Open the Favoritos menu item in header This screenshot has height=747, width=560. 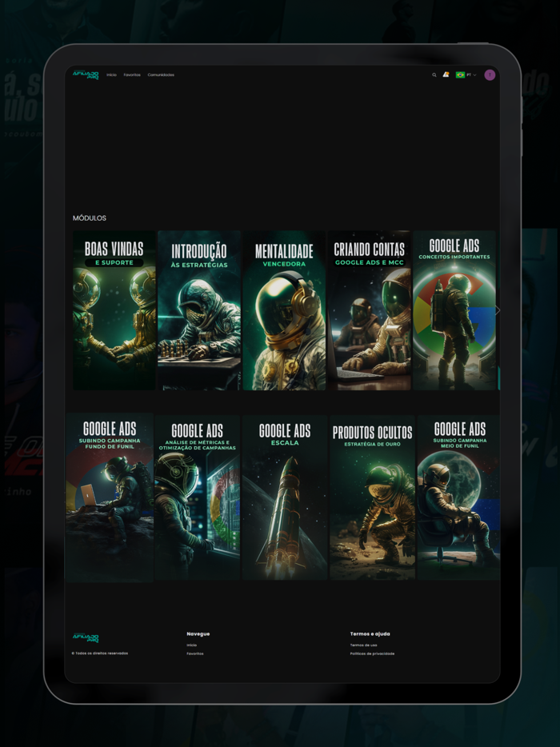coord(132,75)
